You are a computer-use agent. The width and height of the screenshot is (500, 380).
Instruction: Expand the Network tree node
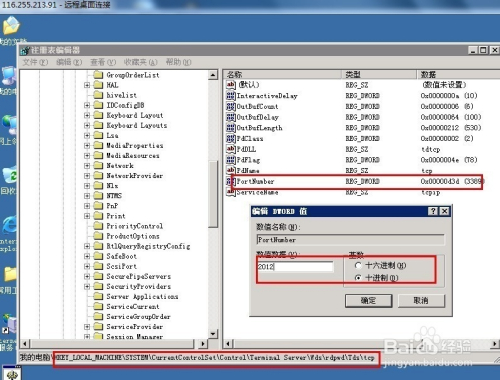pyautogui.click(x=87, y=166)
